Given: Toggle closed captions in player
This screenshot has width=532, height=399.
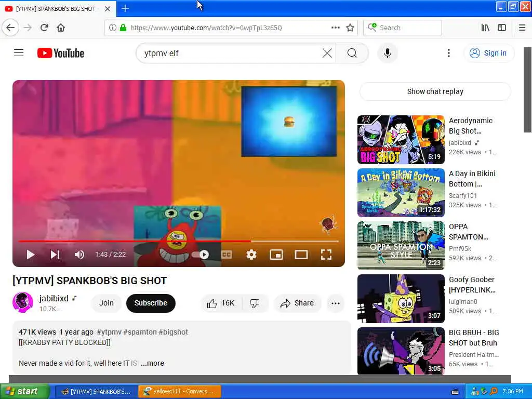Looking at the screenshot, I should point(227,255).
